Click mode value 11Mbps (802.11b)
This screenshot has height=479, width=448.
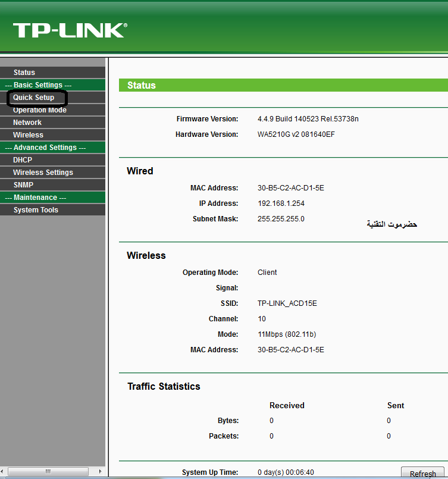(287, 334)
